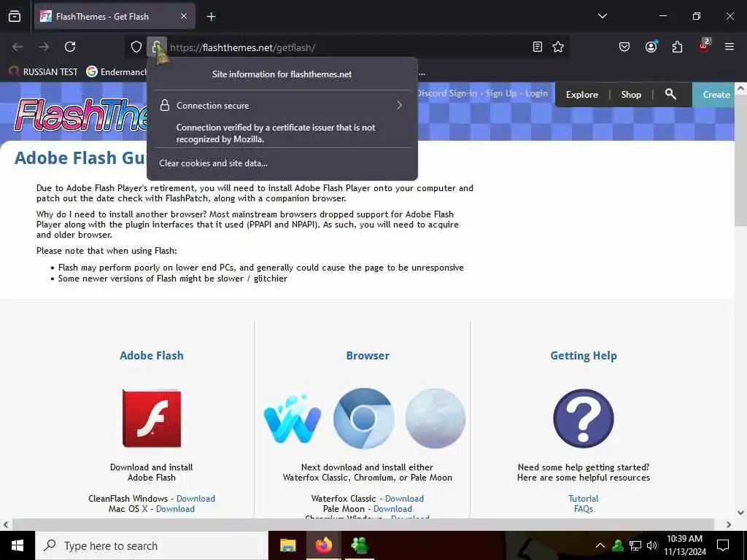Click vertical scrollbar down arrow
Image resolution: width=747 pixels, height=560 pixels.
coord(740,513)
